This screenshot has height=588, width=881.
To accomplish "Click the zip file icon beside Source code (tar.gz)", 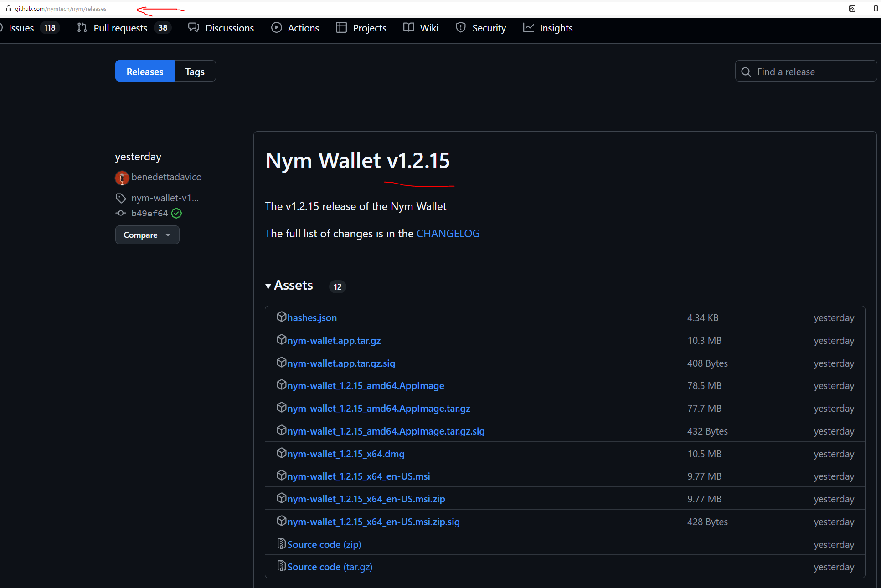I will (282, 566).
